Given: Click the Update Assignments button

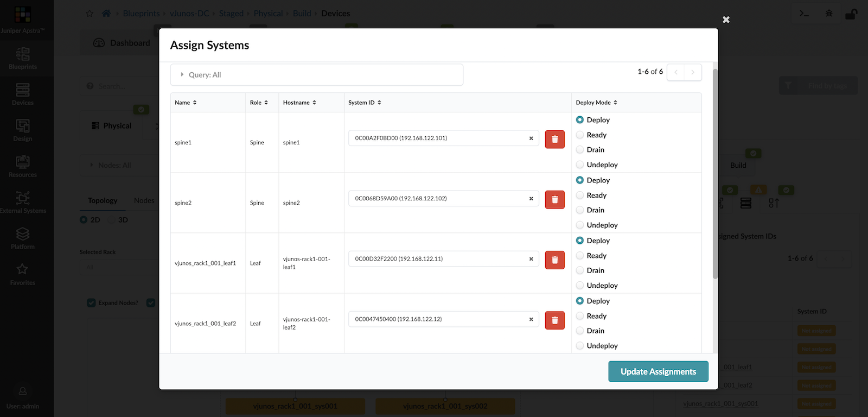Looking at the screenshot, I should (658, 371).
